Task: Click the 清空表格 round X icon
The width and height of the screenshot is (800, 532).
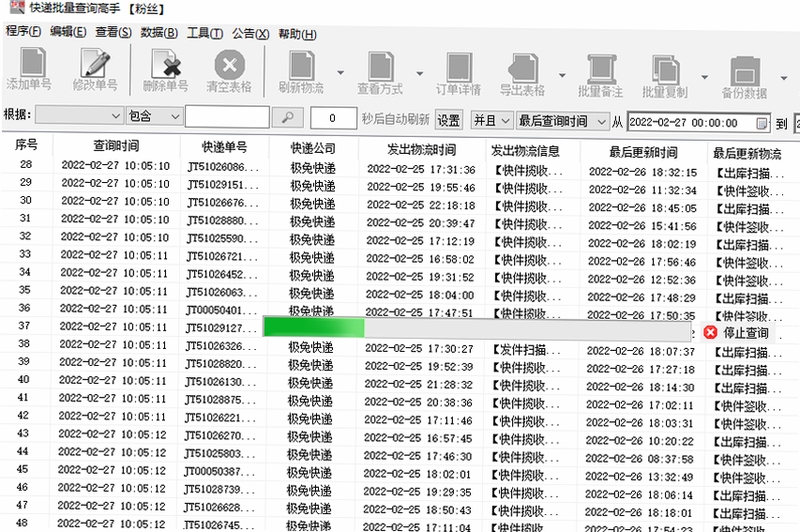Action: click(230, 65)
